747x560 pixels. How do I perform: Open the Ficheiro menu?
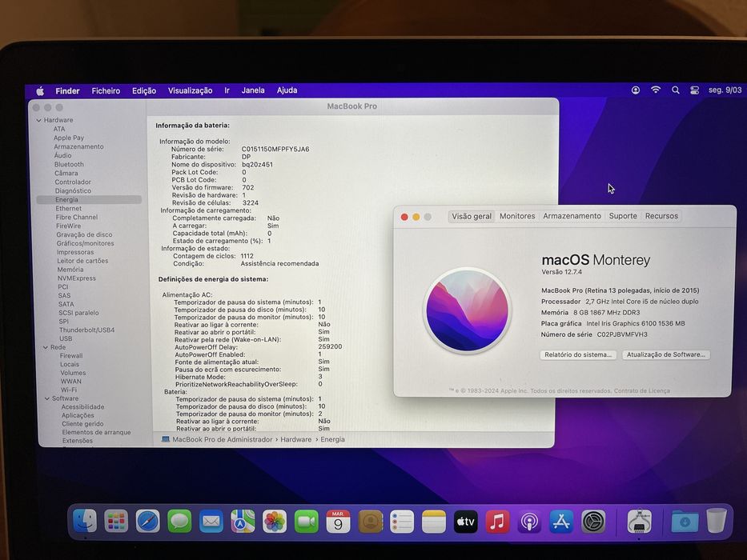pyautogui.click(x=106, y=90)
